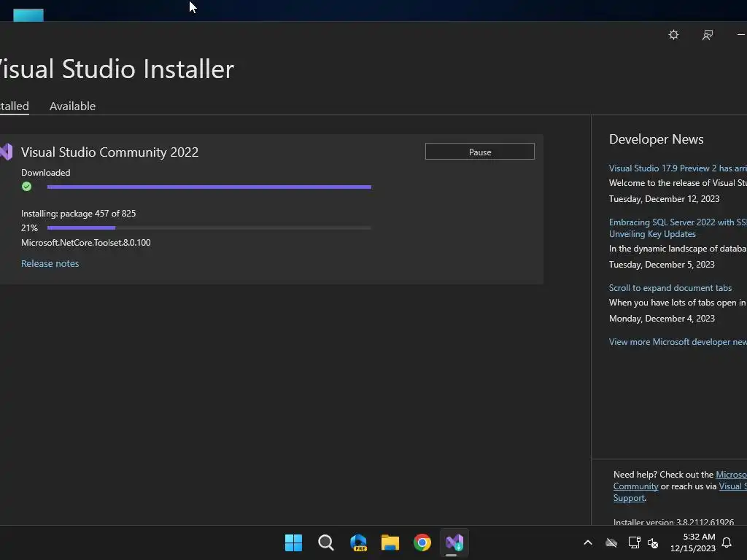Click the Monday, December 4, 2023 date

pos(662,318)
